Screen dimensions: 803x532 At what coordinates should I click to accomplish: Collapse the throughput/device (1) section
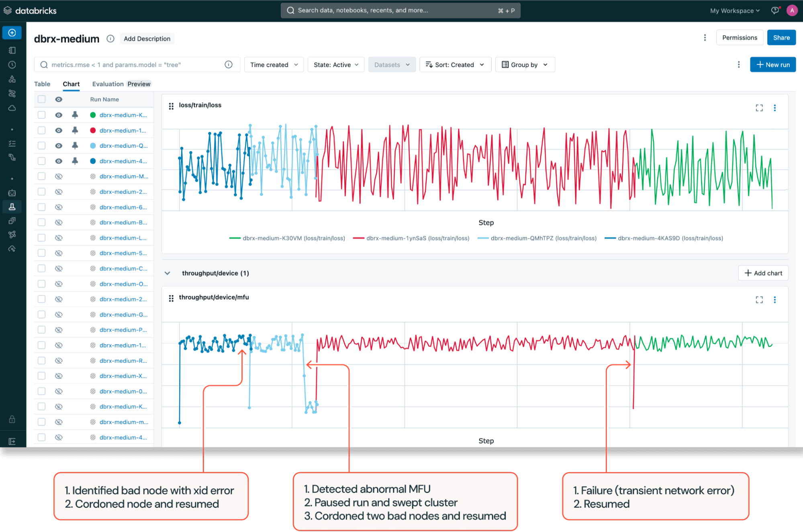tap(168, 273)
